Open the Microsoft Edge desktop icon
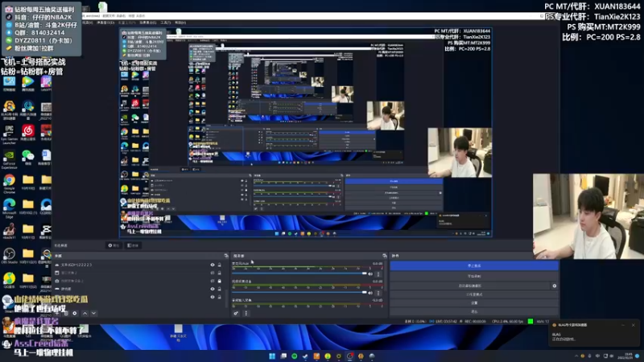This screenshot has width=644, height=362. click(9, 208)
